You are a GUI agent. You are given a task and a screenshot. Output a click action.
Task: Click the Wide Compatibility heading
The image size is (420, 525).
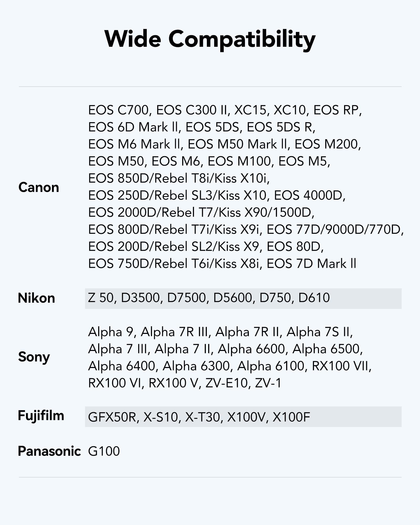tap(210, 39)
